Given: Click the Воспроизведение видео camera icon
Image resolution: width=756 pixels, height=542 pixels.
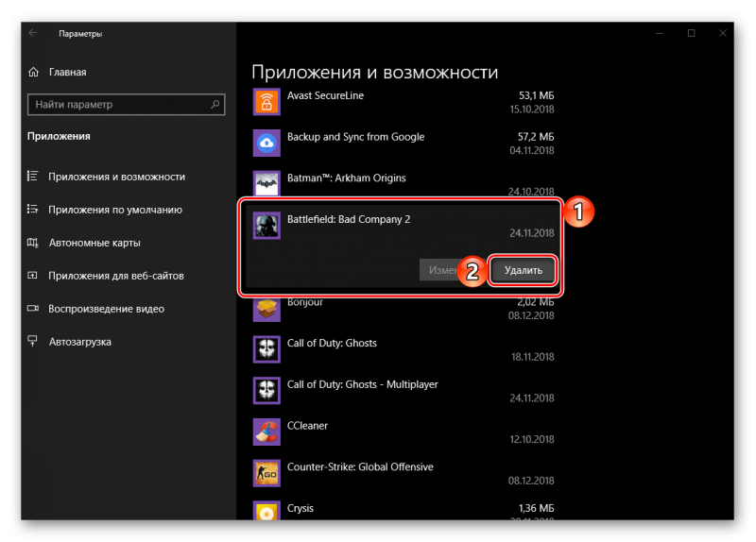Looking at the screenshot, I should tap(33, 309).
